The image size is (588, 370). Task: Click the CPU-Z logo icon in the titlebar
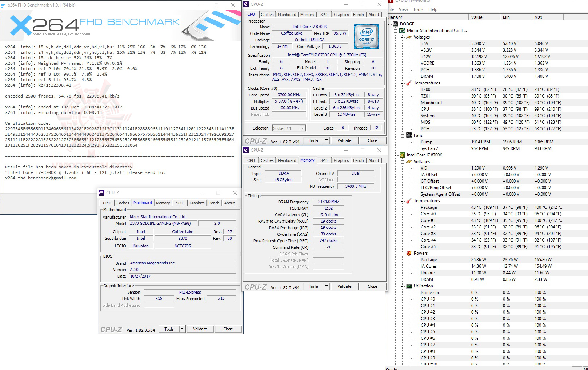click(x=247, y=4)
